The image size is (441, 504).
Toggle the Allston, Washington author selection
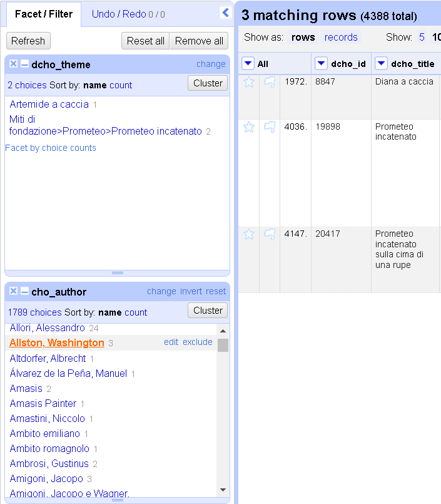pos(57,342)
